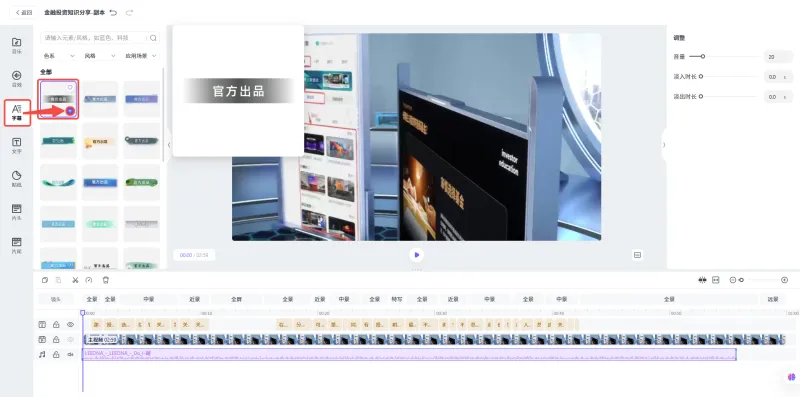Split clip with the scissors icon

pyautogui.click(x=75, y=280)
